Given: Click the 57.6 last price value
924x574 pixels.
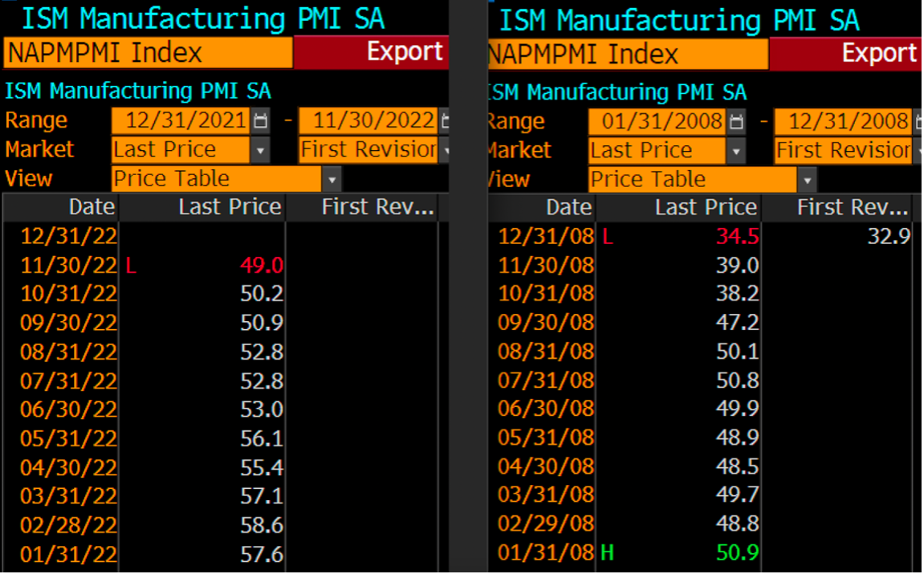Looking at the screenshot, I should (x=262, y=556).
